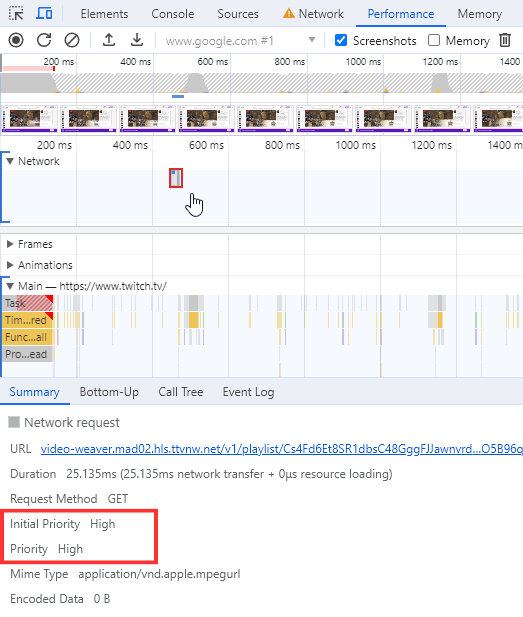Click the reload and profile page icon
The width and height of the screenshot is (523, 617).
point(44,40)
